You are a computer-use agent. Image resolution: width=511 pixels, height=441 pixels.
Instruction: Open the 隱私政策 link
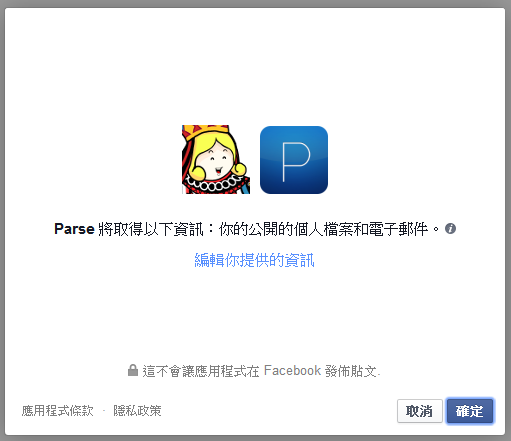coord(137,411)
